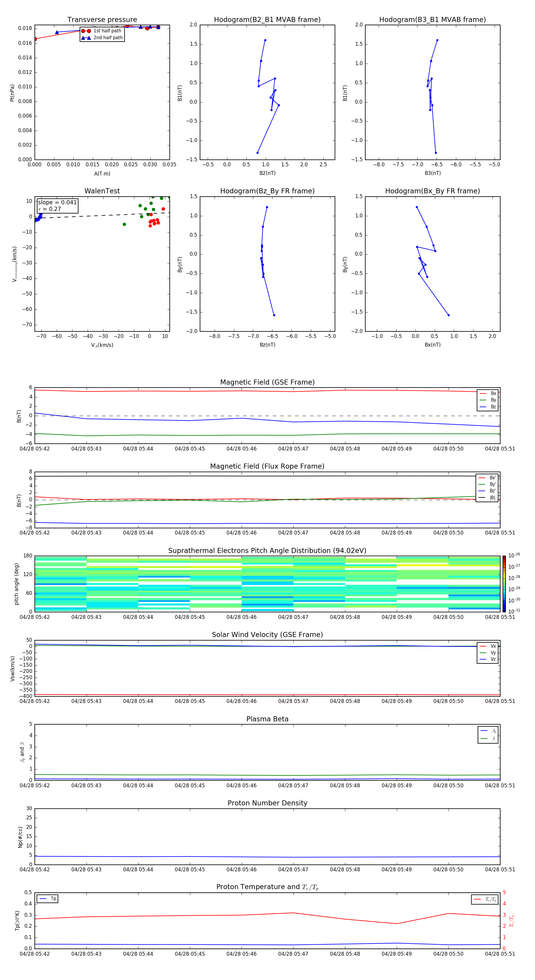
Task: Select the Bx entry in the GSE field legend
Action: [488, 393]
